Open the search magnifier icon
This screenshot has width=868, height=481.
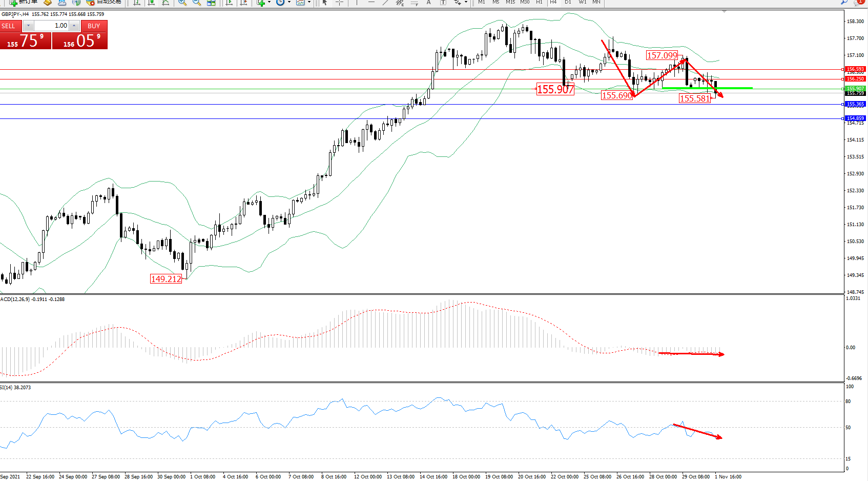click(x=844, y=2)
